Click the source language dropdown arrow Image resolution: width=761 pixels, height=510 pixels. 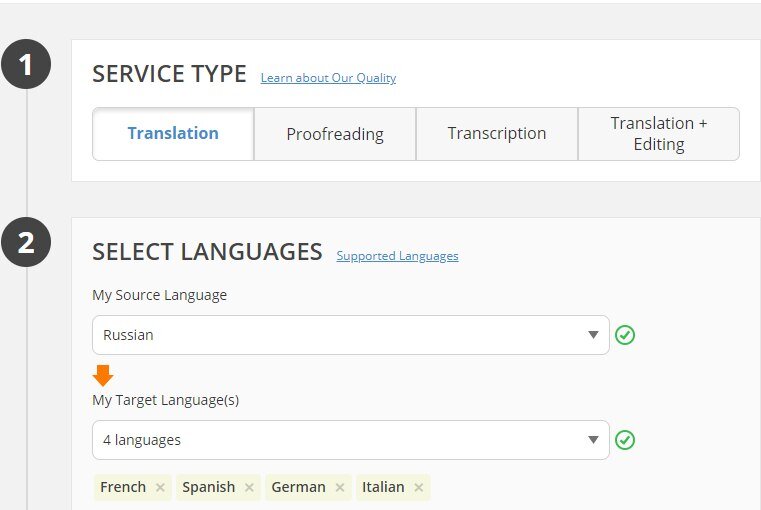pos(593,335)
